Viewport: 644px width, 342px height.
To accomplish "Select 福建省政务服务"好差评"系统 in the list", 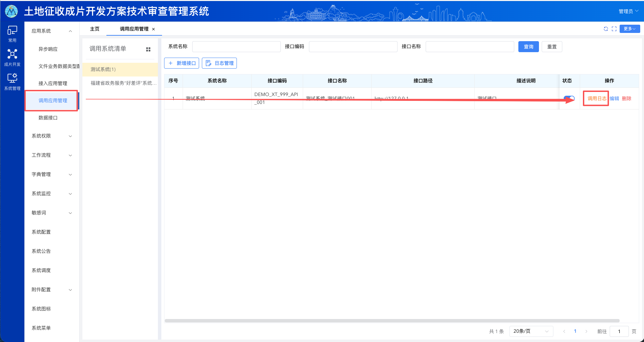I will click(x=122, y=83).
